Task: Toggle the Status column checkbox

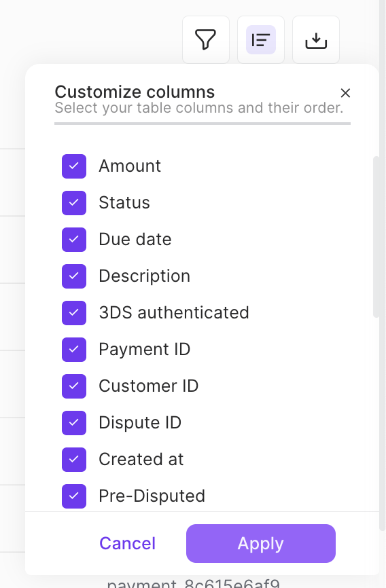Action: (x=74, y=203)
